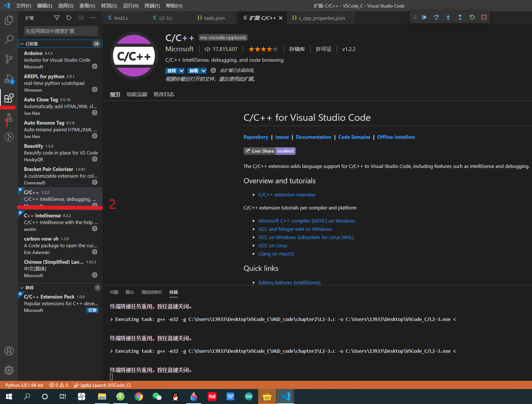Click the errors and warnings status item
The image size is (532, 404).
click(x=59, y=385)
